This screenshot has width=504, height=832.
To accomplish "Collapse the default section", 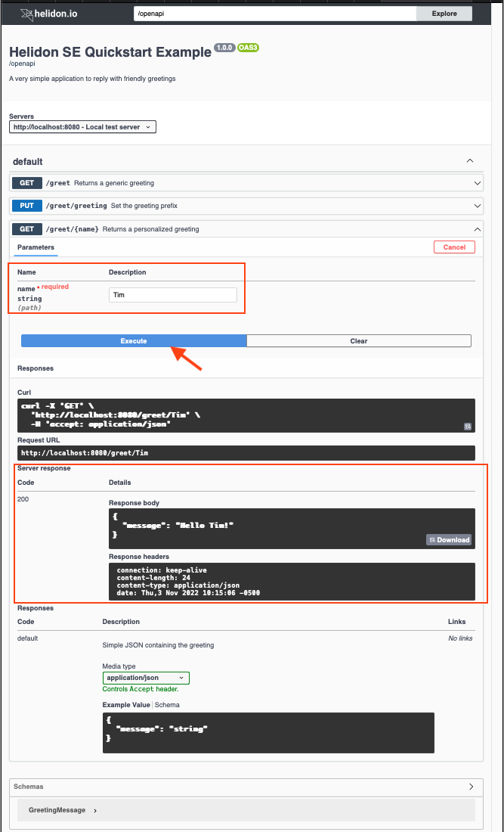I will pos(469,161).
